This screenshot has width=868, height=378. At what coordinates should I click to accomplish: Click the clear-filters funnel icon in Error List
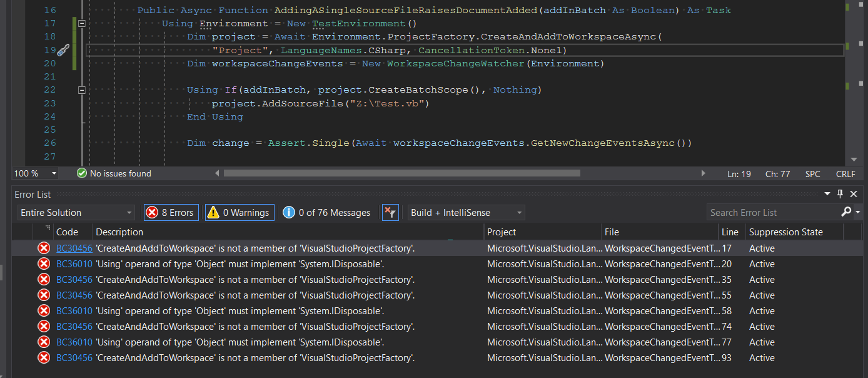tap(390, 213)
